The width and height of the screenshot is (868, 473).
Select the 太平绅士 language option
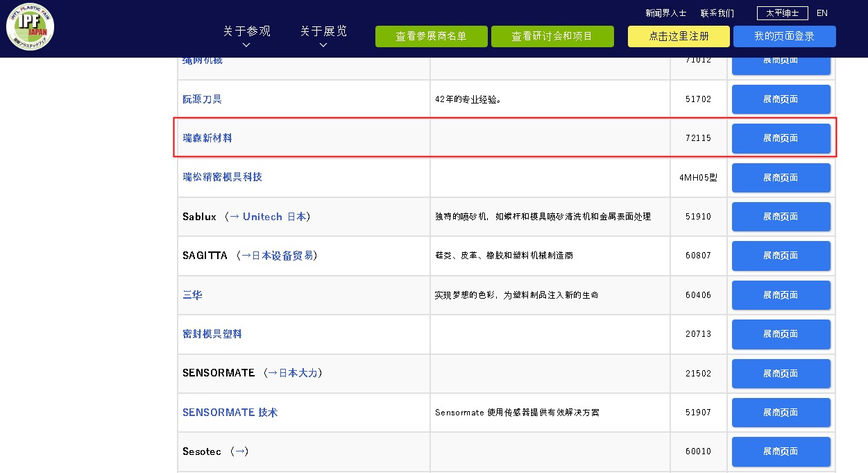tap(782, 13)
